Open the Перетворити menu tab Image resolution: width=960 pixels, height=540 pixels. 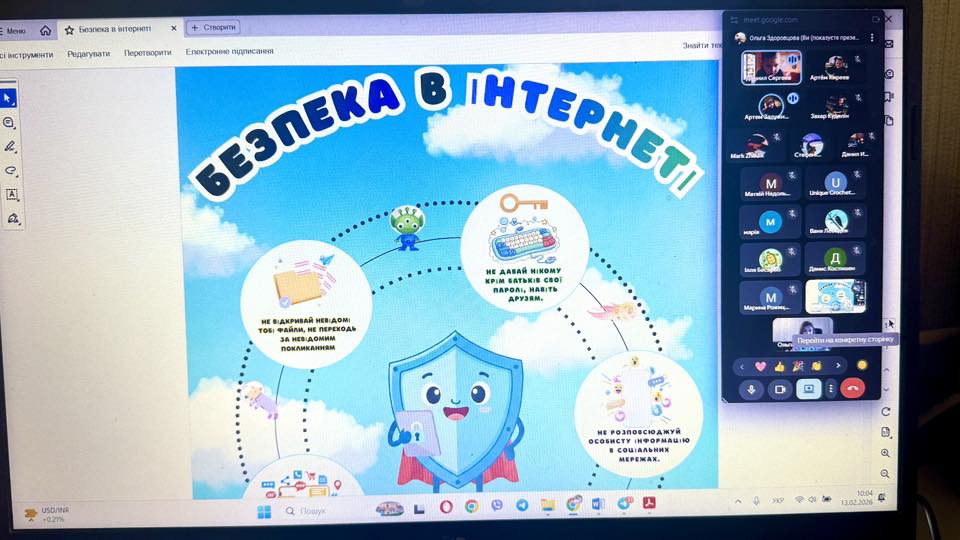coord(147,52)
